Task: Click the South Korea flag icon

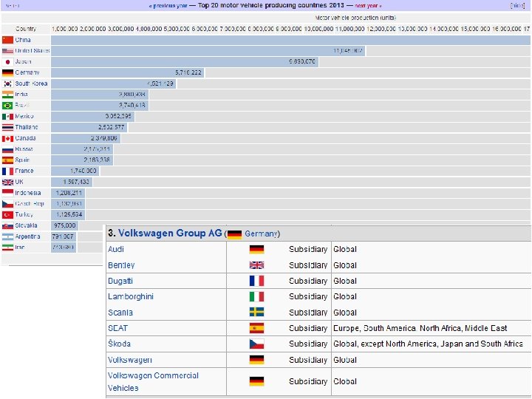Action: coord(7,83)
